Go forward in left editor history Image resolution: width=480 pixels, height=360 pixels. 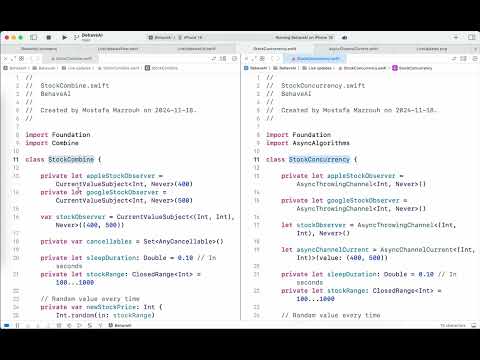(x=38, y=59)
